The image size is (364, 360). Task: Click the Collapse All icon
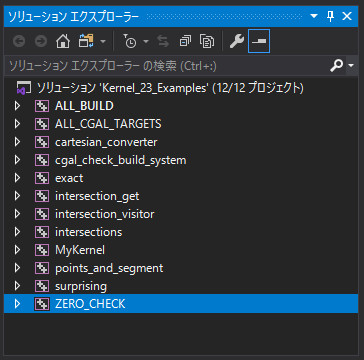[x=185, y=41]
